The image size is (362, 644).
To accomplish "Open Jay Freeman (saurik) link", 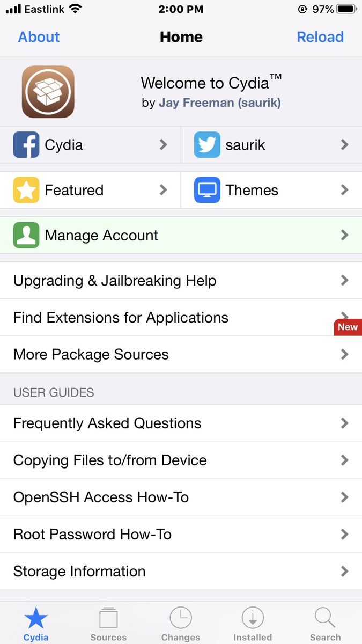I will (220, 103).
